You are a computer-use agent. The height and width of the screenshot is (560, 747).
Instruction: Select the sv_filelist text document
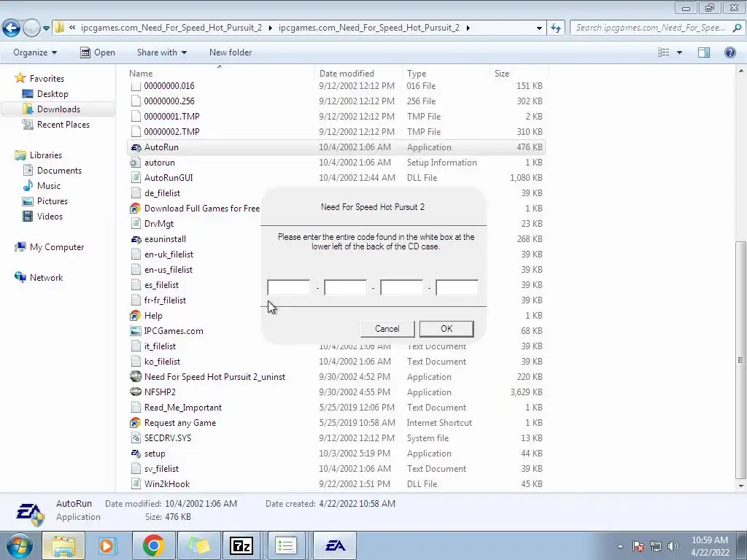click(x=161, y=469)
